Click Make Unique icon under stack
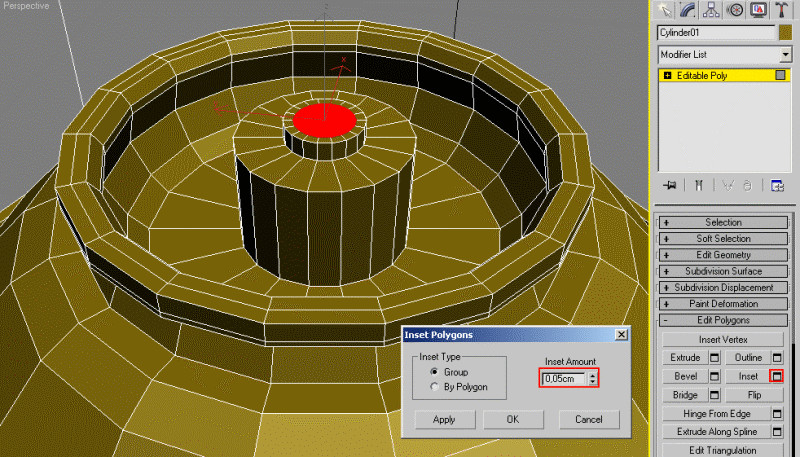 click(728, 186)
